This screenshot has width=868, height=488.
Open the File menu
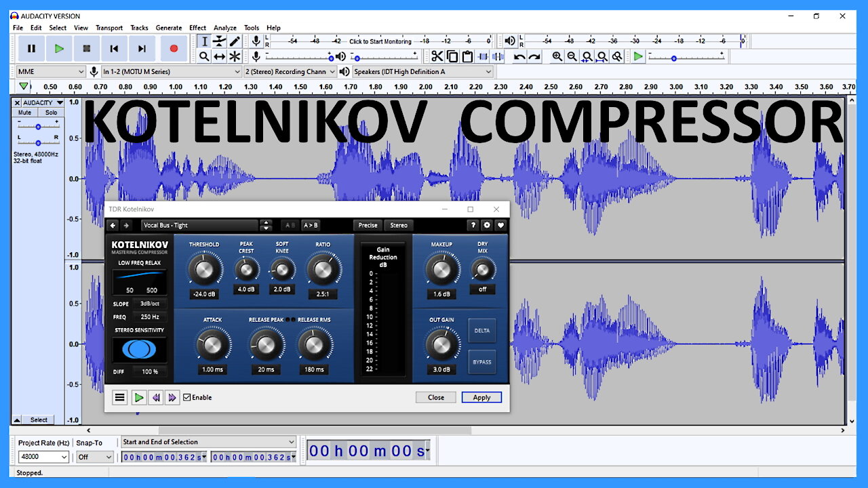tap(18, 28)
